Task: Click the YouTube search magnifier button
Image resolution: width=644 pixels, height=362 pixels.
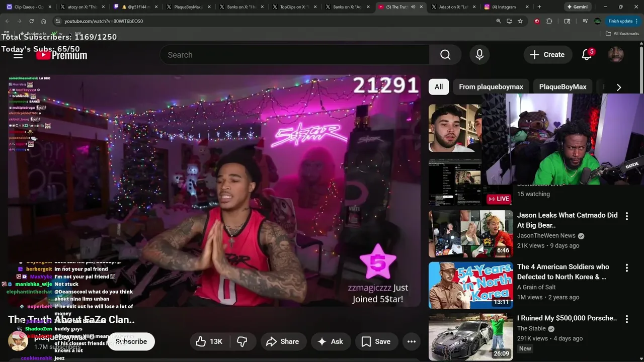Action: (445, 55)
